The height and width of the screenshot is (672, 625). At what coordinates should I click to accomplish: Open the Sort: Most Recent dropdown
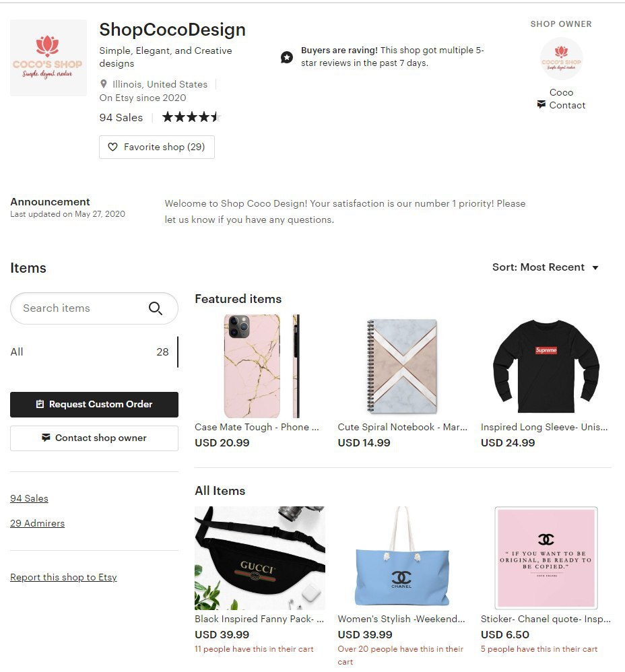(x=546, y=267)
